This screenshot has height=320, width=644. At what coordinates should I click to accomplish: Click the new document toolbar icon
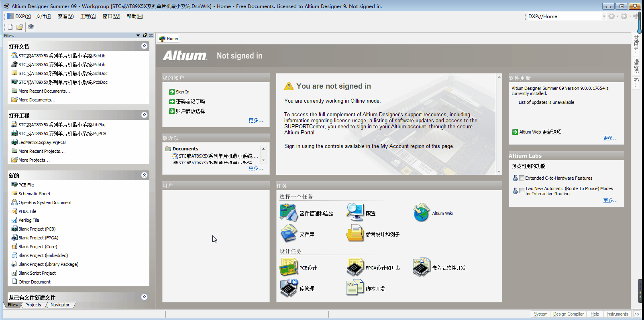click(10, 27)
